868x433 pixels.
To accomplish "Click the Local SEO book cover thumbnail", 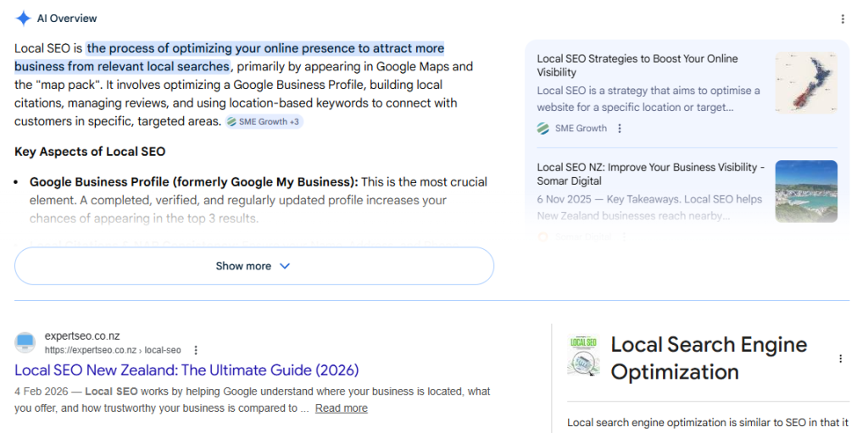I will (583, 357).
